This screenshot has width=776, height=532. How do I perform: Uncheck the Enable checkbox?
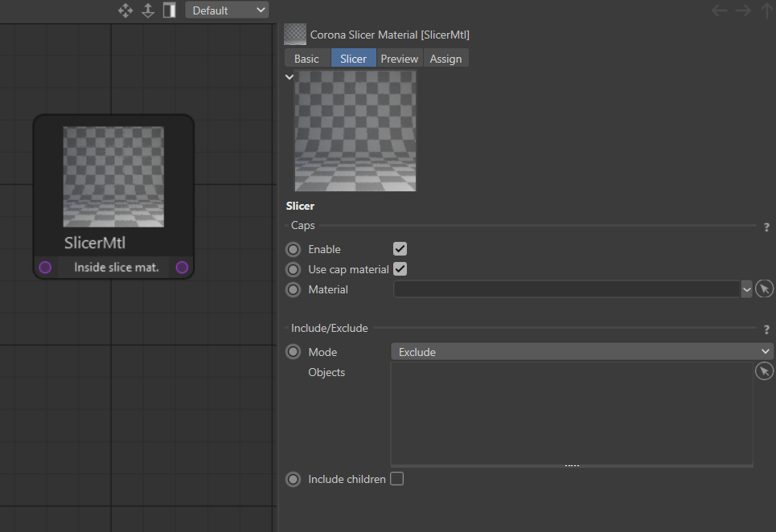point(400,248)
